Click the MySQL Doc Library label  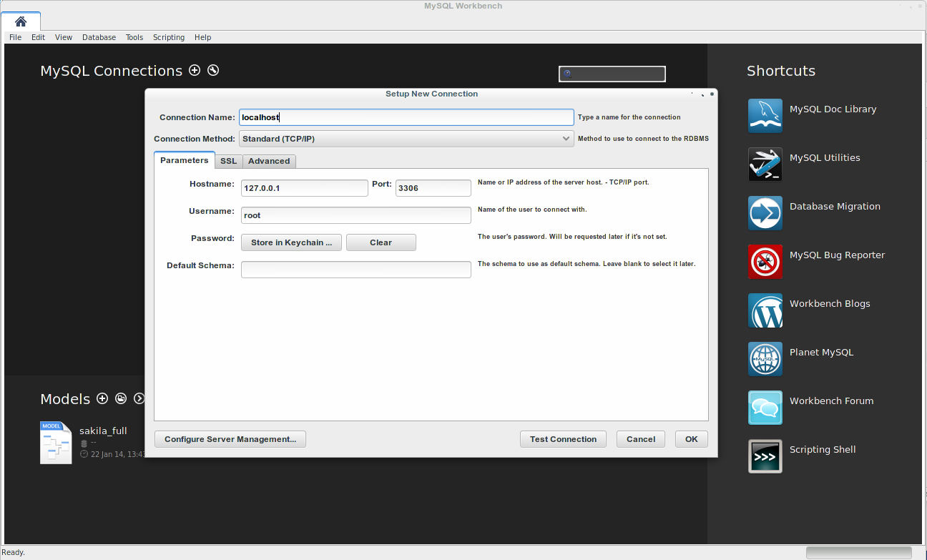(833, 109)
